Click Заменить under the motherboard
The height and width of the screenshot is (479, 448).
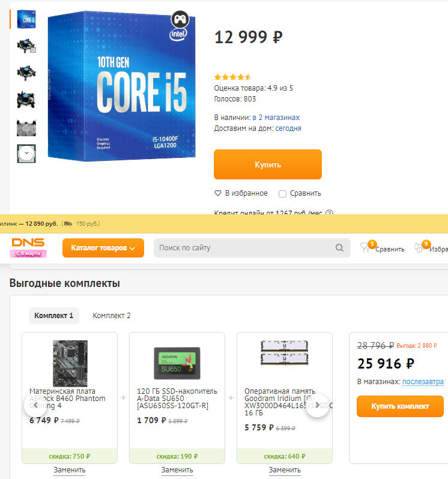coord(70,470)
